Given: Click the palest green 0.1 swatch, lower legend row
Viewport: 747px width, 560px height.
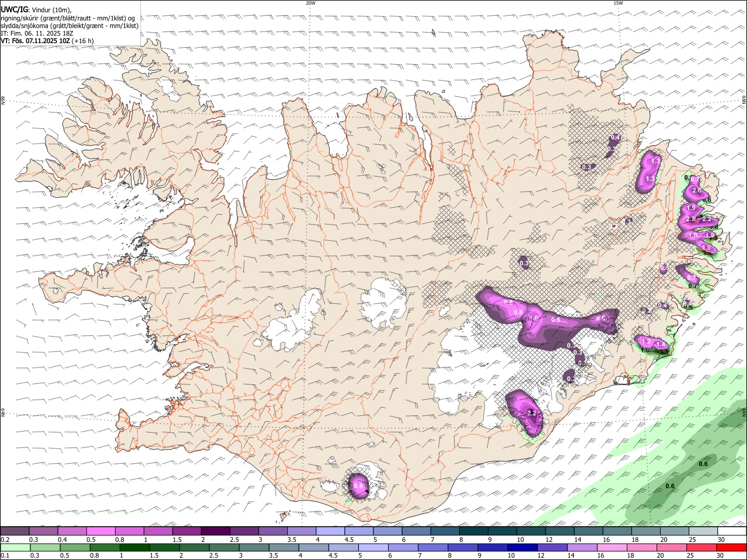Looking at the screenshot, I should (15, 547).
